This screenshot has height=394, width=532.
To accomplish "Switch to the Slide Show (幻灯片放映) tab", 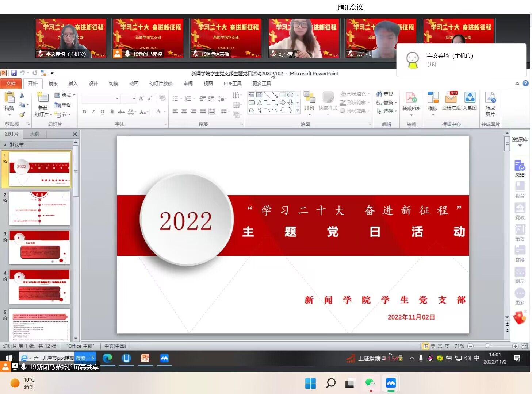I will [x=161, y=84].
